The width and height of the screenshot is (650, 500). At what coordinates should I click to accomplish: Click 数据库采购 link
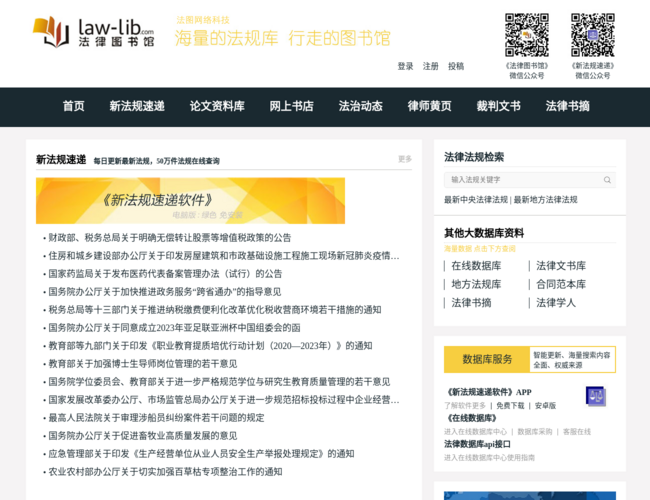click(535, 432)
